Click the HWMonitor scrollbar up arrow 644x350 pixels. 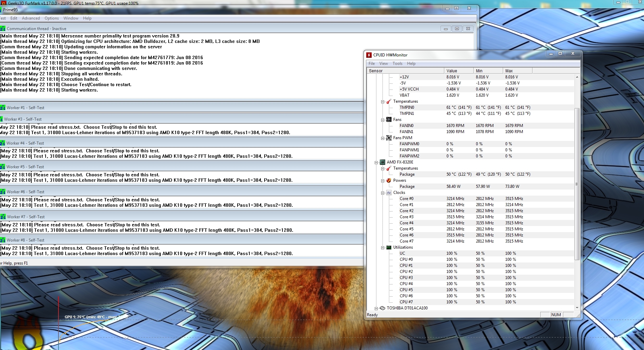pos(577,77)
